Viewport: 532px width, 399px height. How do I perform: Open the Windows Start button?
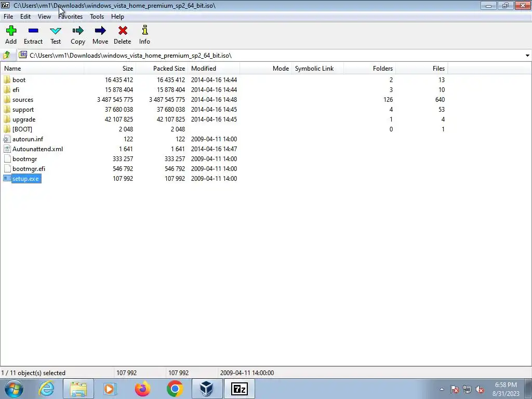14,389
